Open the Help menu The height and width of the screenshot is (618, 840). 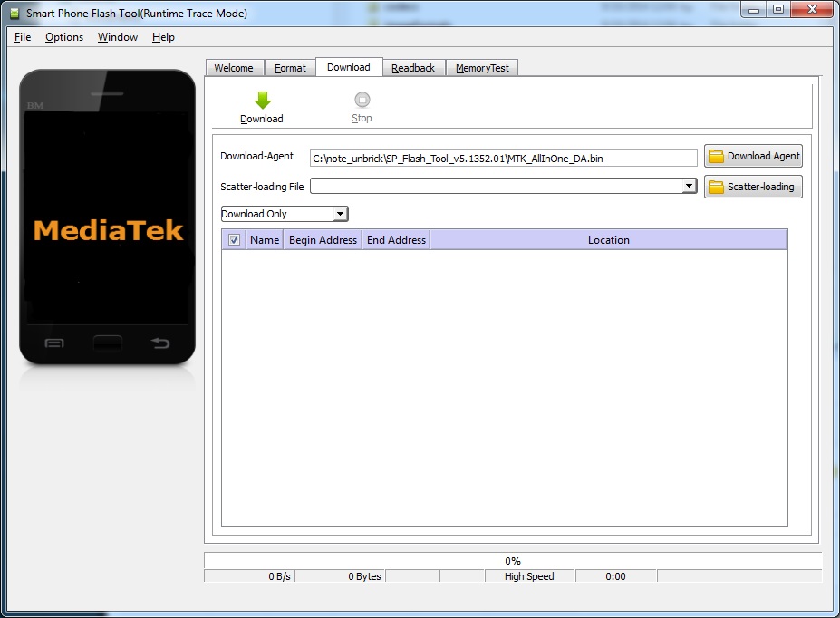[163, 37]
